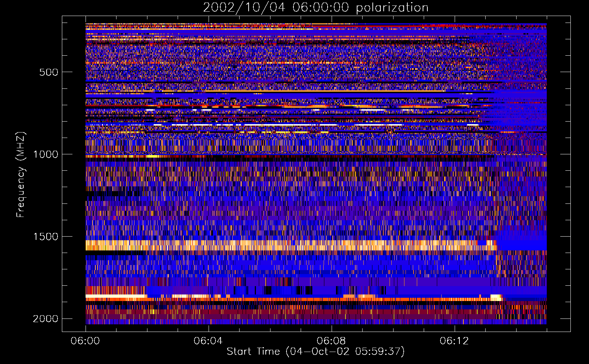589x364 pixels.
Task: Click the 'Frequency (MHZ)' axis label
Action: (21, 175)
